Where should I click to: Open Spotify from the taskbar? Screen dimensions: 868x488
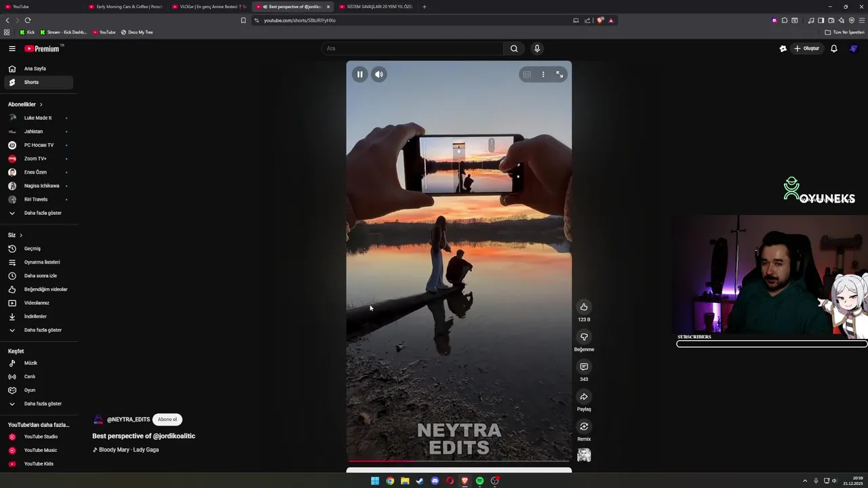(x=479, y=481)
